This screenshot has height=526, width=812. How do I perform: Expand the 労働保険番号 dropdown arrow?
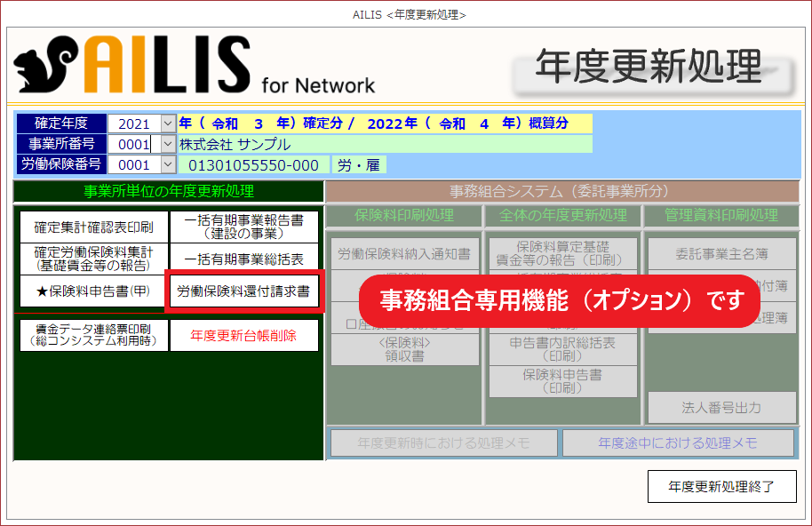(x=168, y=164)
